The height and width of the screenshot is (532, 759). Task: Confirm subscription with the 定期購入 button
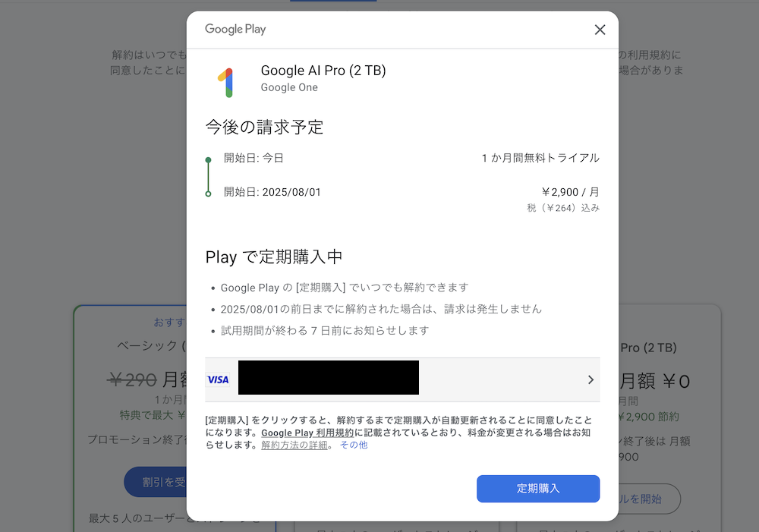point(538,489)
